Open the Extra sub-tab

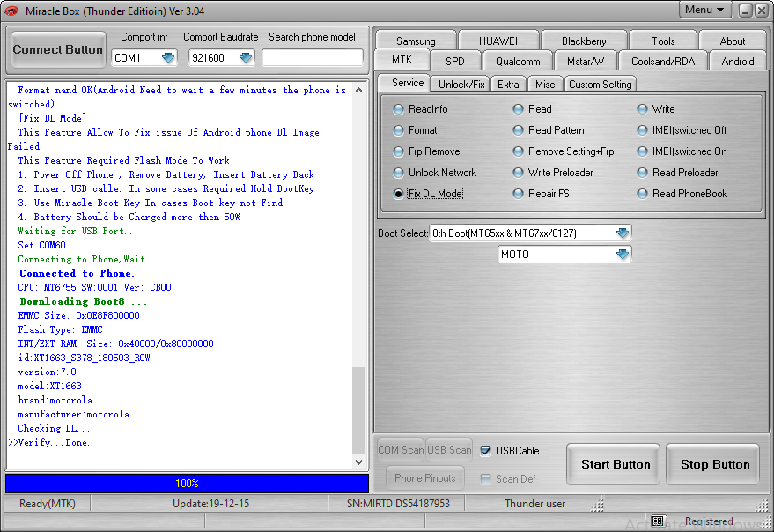tap(508, 84)
